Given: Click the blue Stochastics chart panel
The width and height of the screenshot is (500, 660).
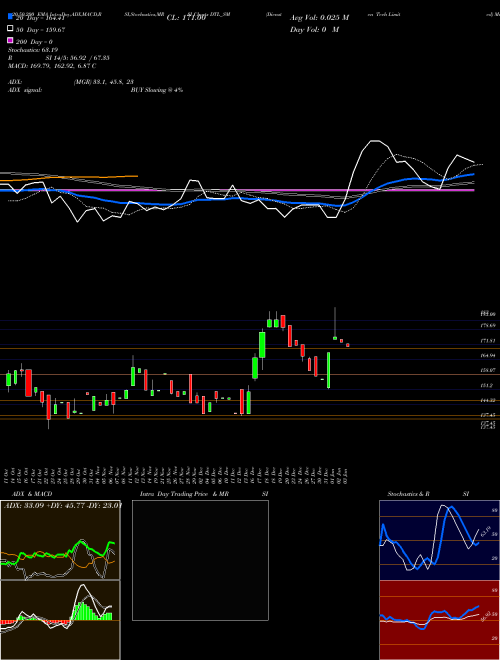Looking at the screenshot, I should (439, 540).
